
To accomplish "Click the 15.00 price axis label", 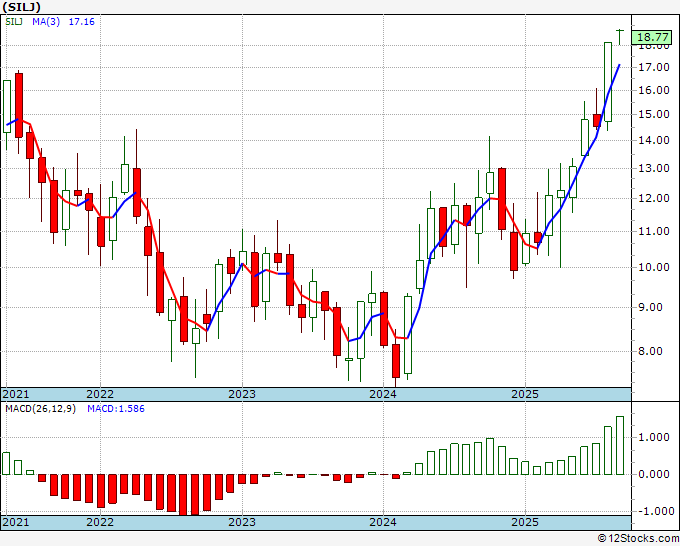I will click(x=654, y=114).
